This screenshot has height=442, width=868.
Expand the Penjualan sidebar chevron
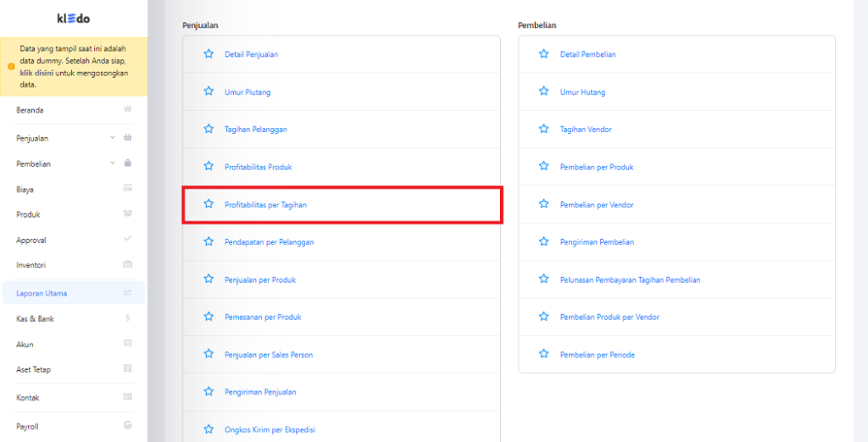[x=113, y=137]
